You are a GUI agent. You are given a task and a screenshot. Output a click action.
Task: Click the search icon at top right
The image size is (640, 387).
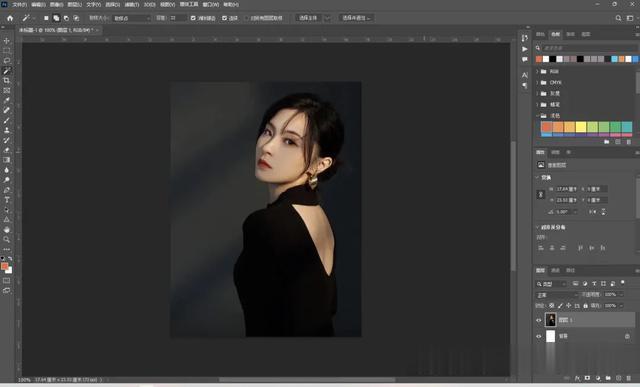618,18
